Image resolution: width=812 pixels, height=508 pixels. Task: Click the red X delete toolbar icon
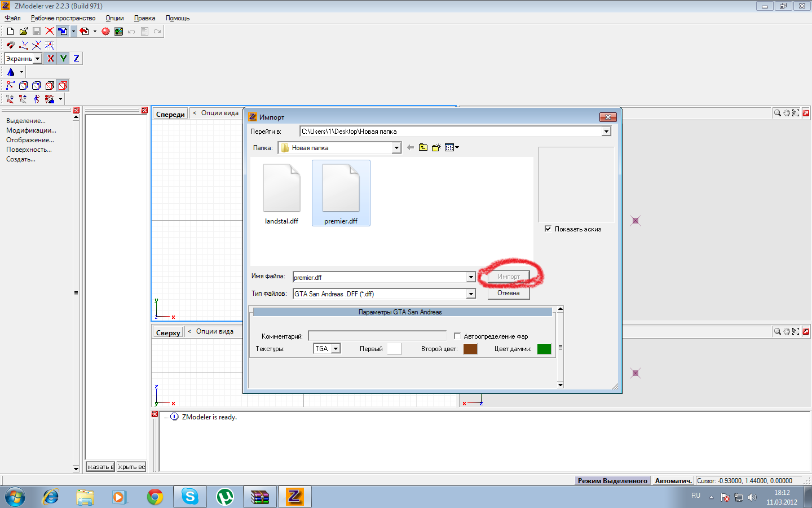(x=50, y=32)
